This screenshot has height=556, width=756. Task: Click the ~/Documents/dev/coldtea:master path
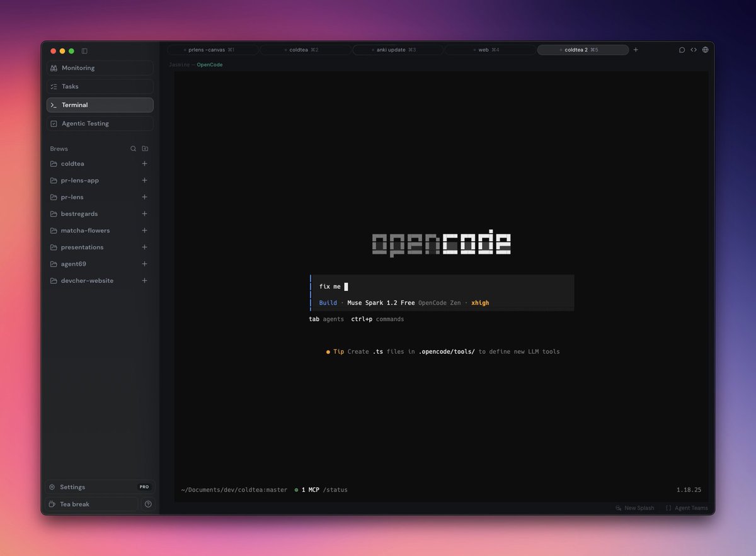click(234, 490)
